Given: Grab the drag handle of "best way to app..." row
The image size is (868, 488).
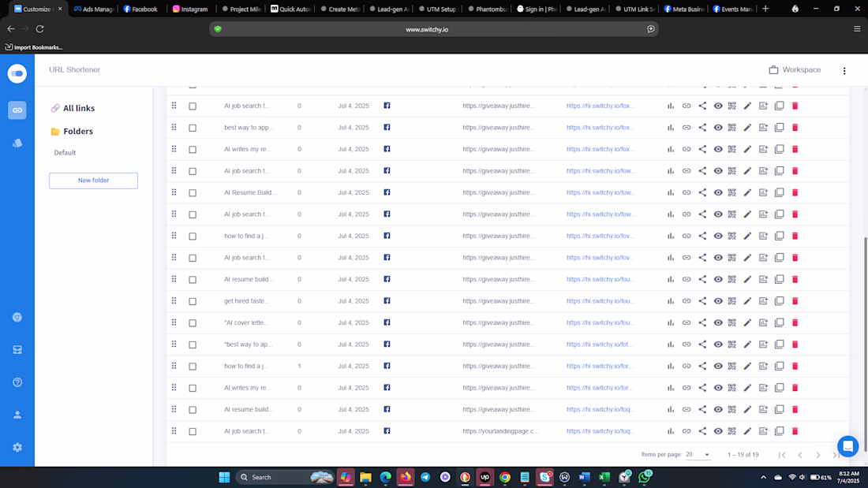Looking at the screenshot, I should click(174, 127).
